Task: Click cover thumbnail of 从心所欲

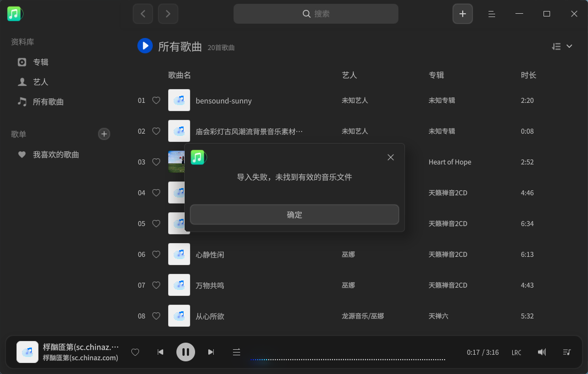Action: click(x=179, y=316)
